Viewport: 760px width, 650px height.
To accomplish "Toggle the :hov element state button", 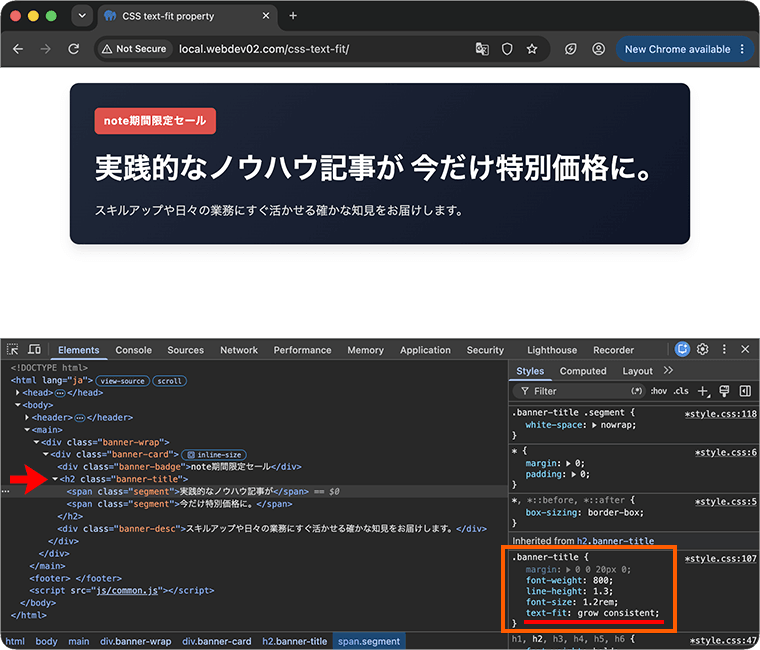I will click(x=659, y=391).
